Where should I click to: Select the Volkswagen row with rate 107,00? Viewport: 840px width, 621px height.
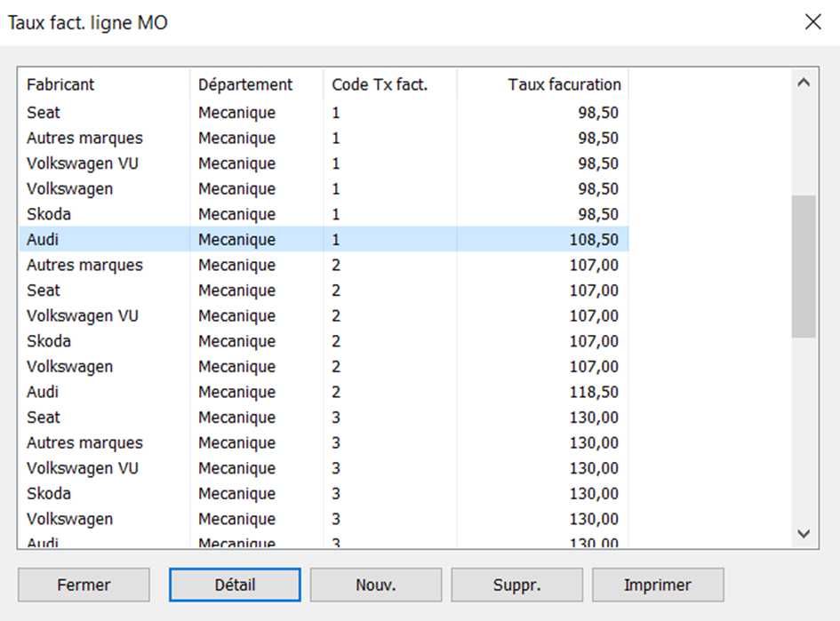pyautogui.click(x=324, y=367)
